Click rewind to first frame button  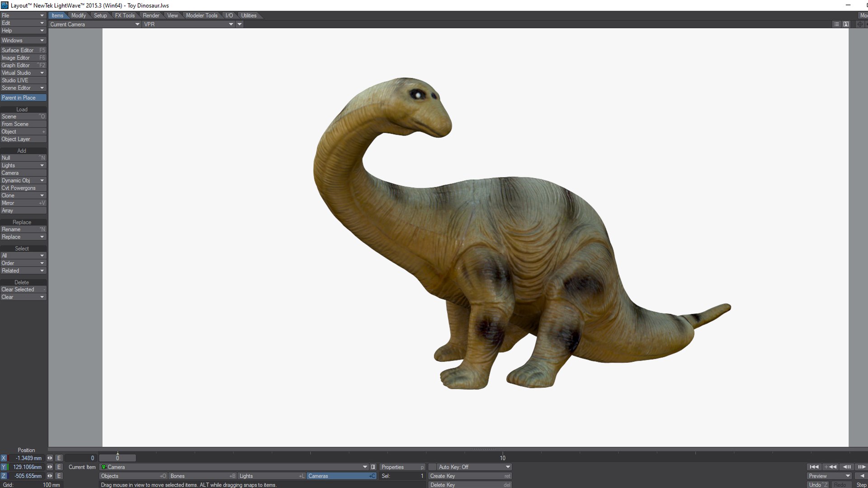814,467
